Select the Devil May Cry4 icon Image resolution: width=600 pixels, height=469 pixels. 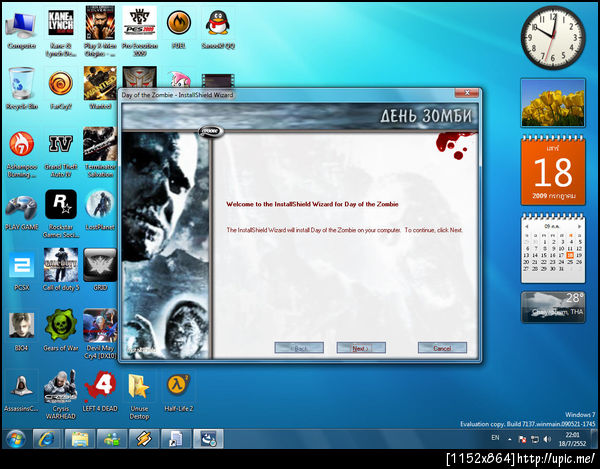point(100,334)
